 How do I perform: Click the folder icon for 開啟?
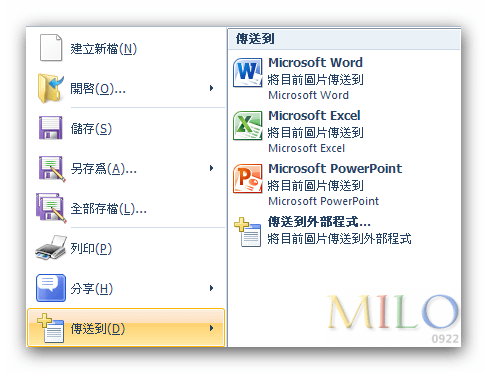[x=50, y=88]
